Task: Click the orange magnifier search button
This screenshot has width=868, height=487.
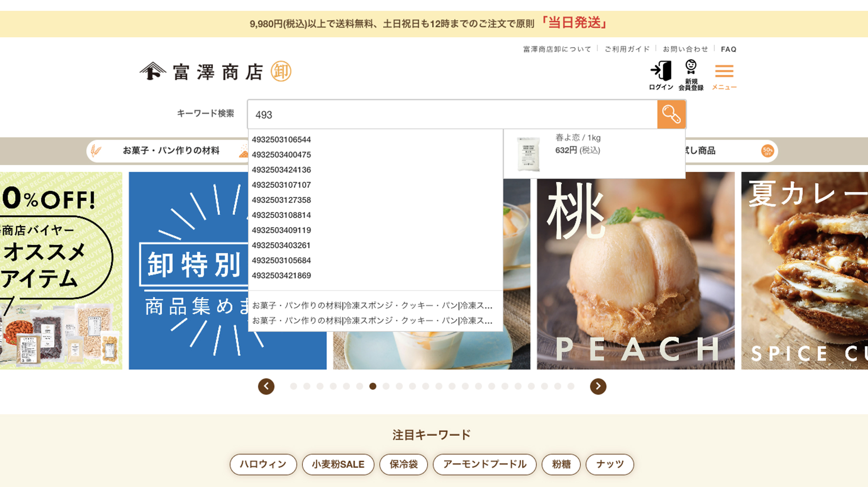Action: click(x=671, y=114)
